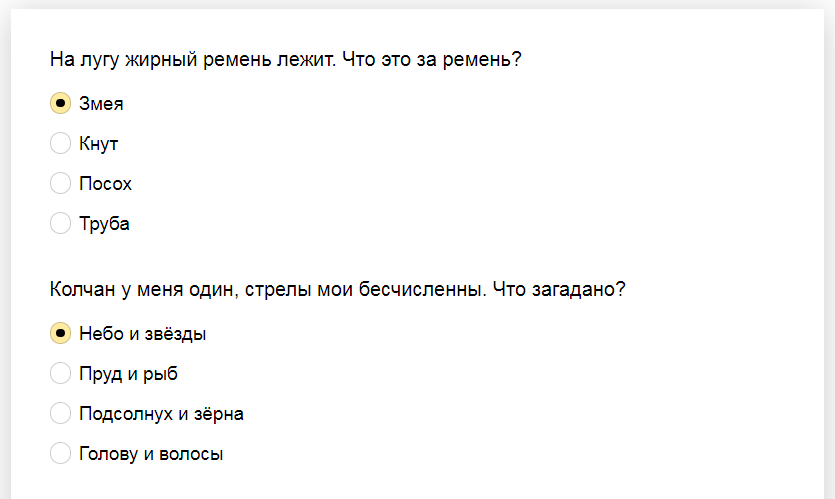Pick the 'Подсолнух и зёрна' radio button
The height and width of the screenshot is (499, 835).
click(x=60, y=413)
